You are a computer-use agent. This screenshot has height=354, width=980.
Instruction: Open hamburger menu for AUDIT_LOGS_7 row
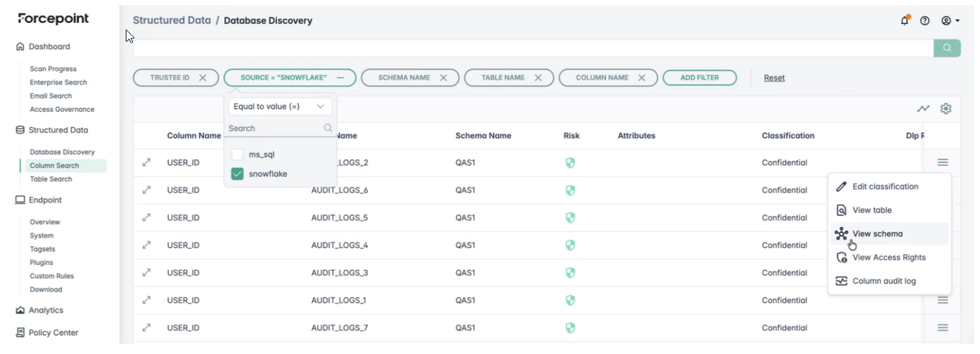[x=943, y=327]
